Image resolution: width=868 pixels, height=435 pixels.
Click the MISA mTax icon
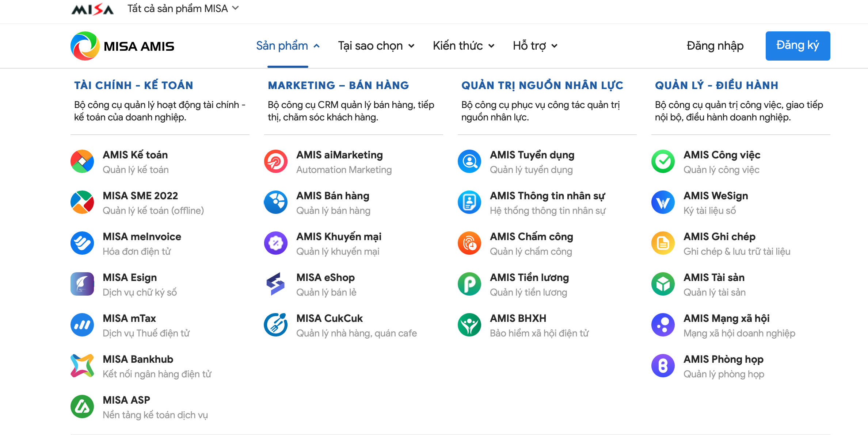tap(82, 325)
